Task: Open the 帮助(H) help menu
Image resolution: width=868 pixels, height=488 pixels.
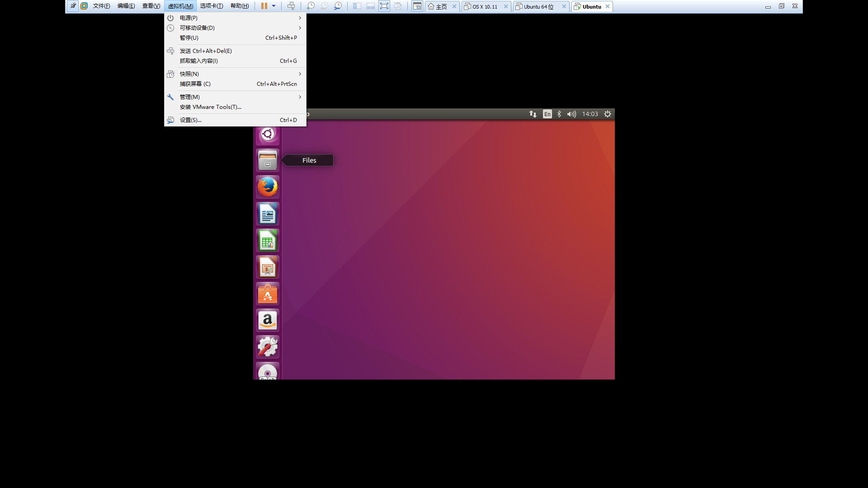Action: [240, 6]
